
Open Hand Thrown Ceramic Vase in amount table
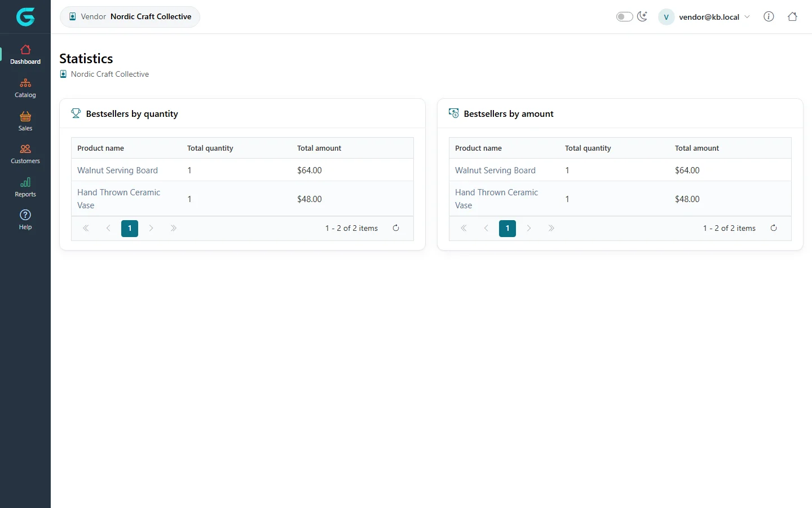496,199
